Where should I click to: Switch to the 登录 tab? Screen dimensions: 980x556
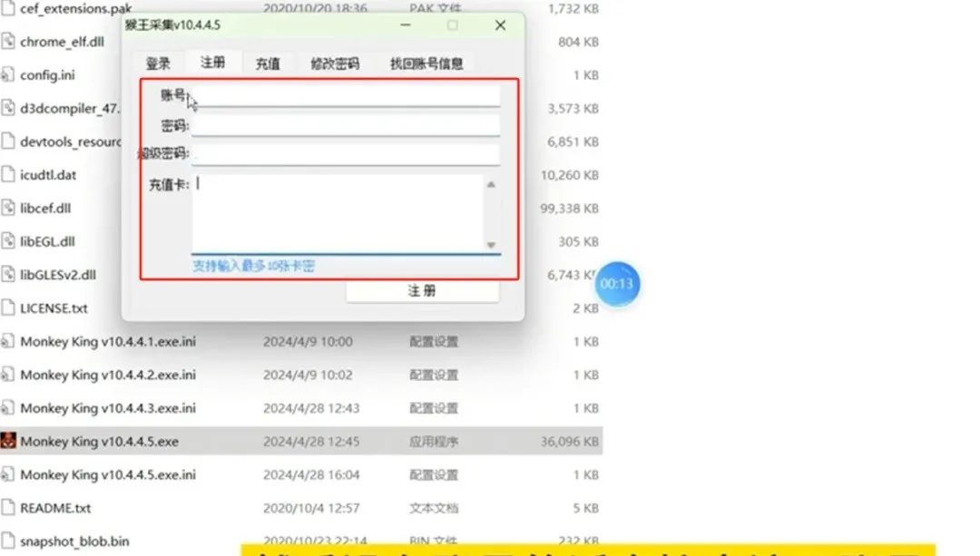click(x=158, y=63)
